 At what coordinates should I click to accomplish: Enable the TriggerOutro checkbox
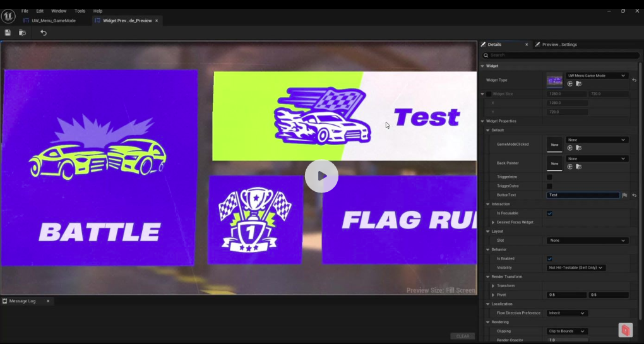(549, 186)
